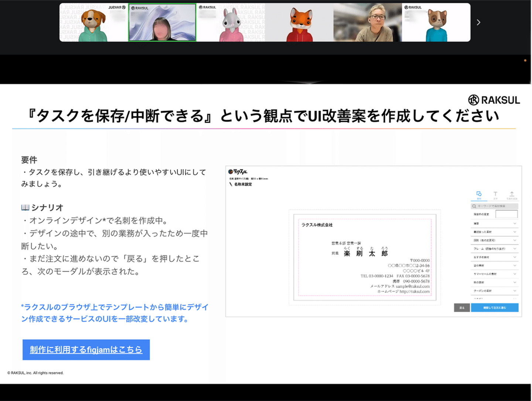Click the postal code 〒000-0000
Screen dimensions: 532x401
point(420,260)
